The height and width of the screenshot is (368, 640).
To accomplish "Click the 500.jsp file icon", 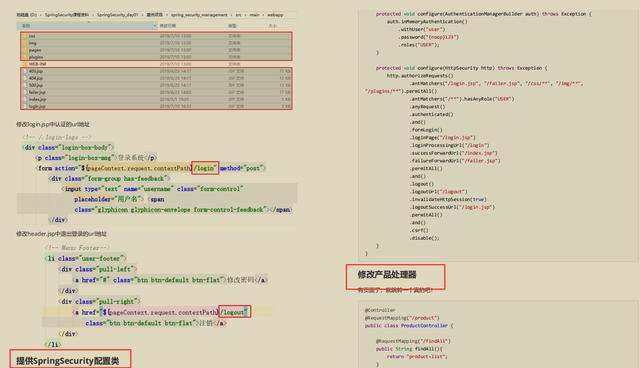I will (25, 85).
